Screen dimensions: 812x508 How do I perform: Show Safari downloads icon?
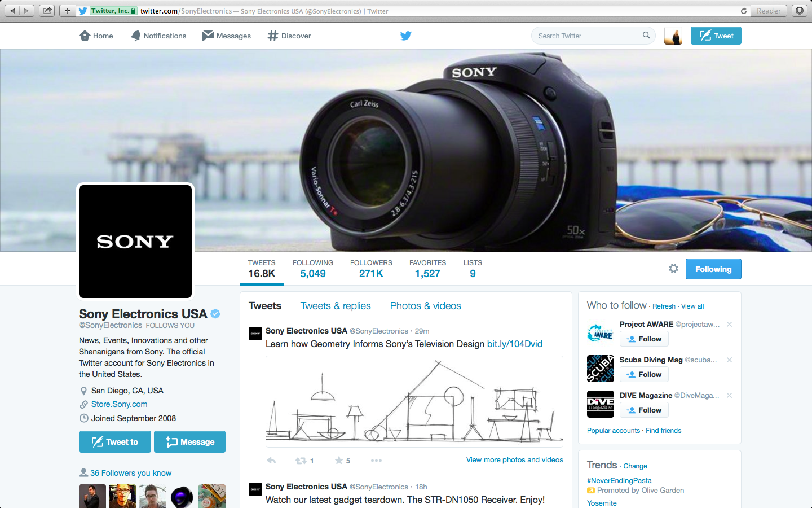[x=800, y=11]
